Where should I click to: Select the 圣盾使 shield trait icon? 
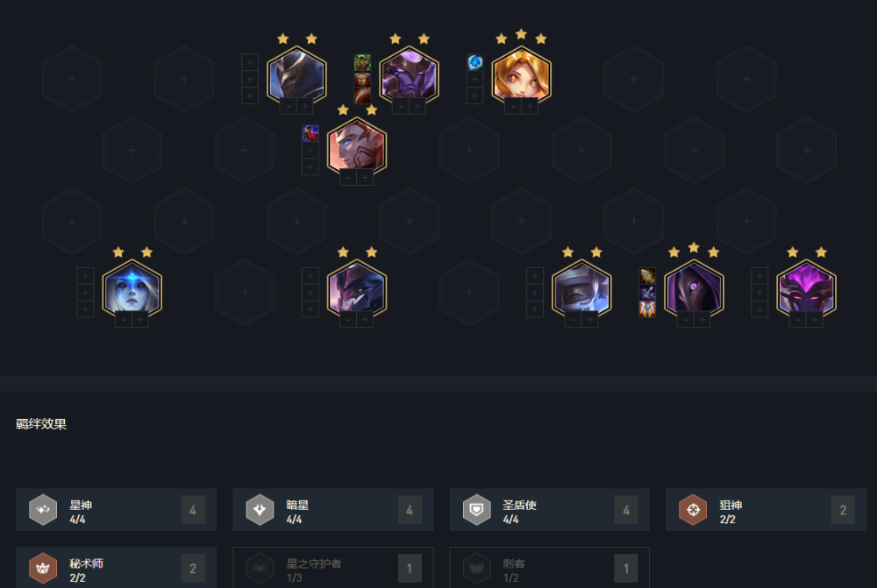[x=476, y=510]
